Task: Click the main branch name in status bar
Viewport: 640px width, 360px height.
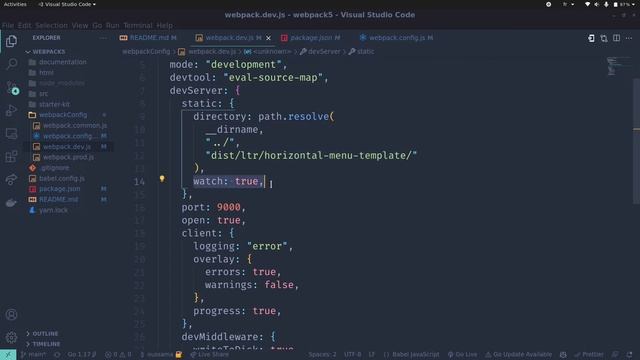Action: tap(33, 355)
